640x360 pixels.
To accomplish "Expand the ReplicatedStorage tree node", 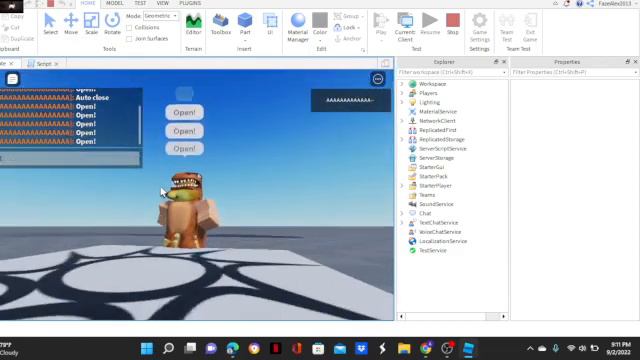I will 402,139.
